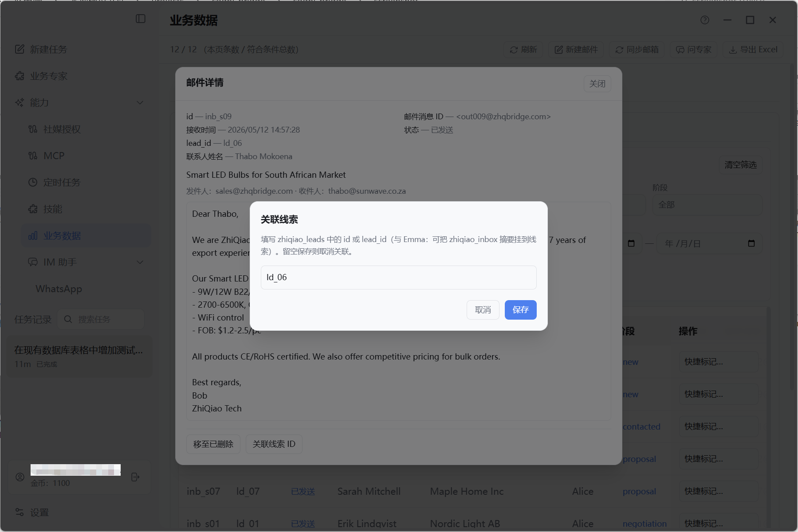Viewport: 798px width, 532px height.
Task: Click the end date 年/月/日 field
Action: [x=709, y=243]
